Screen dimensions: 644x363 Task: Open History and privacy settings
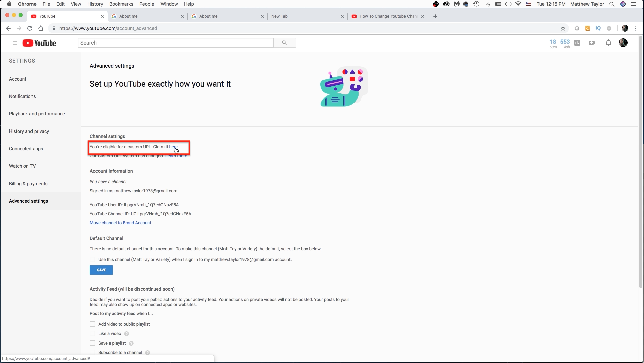[x=29, y=131]
